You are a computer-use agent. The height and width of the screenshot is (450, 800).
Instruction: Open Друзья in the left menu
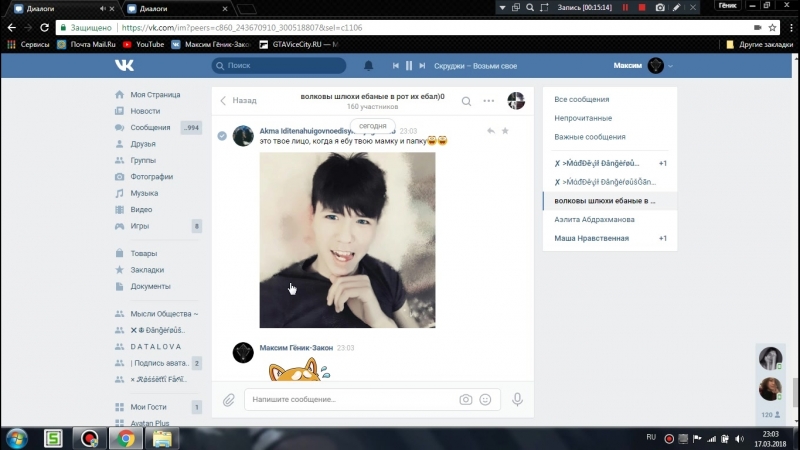coord(143,144)
